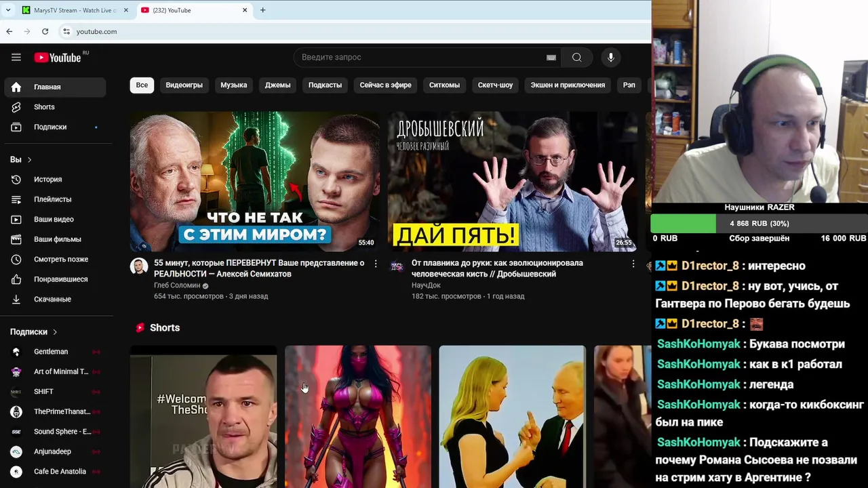Close the (232) YouTube tab
Image resolution: width=868 pixels, height=488 pixels.
pos(245,10)
